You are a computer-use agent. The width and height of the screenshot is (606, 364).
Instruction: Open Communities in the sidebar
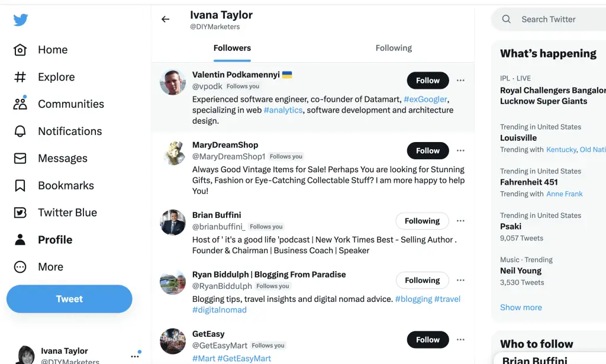coord(59,104)
